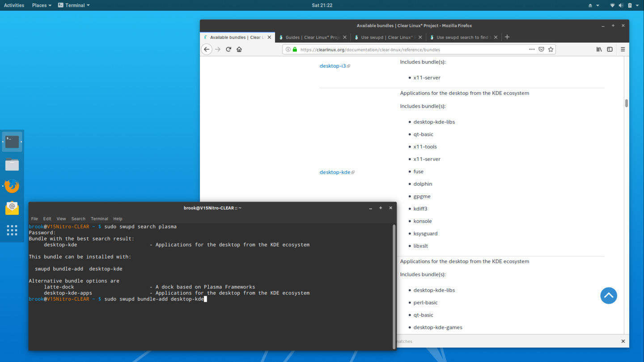The image size is (644, 362).
Task: Click 'dolphin' list item
Action: point(423,184)
